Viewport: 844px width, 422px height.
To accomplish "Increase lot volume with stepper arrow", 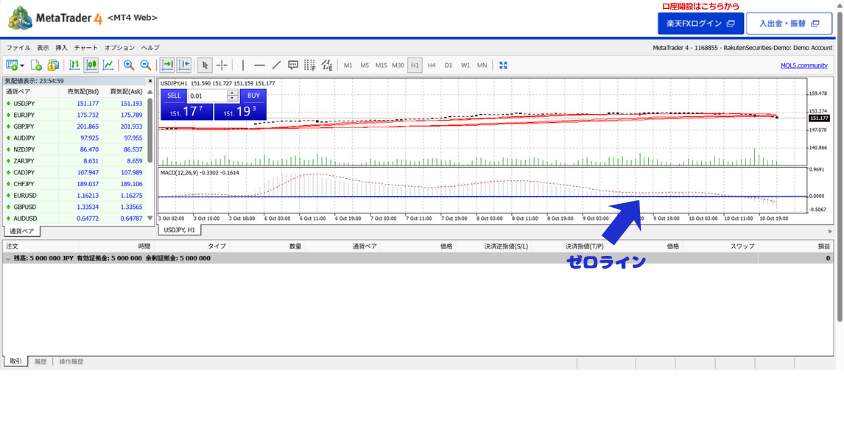I will tap(233, 93).
